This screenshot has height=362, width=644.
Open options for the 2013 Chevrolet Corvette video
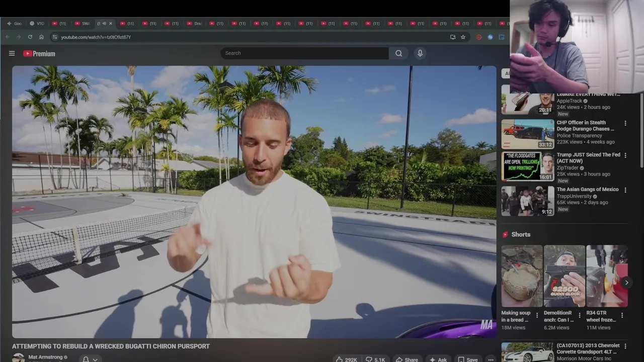[625, 346]
